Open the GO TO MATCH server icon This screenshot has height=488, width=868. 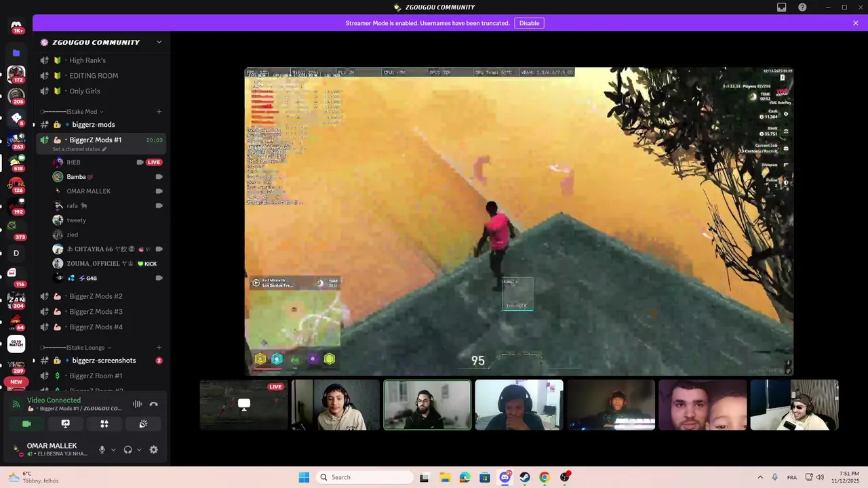16,344
